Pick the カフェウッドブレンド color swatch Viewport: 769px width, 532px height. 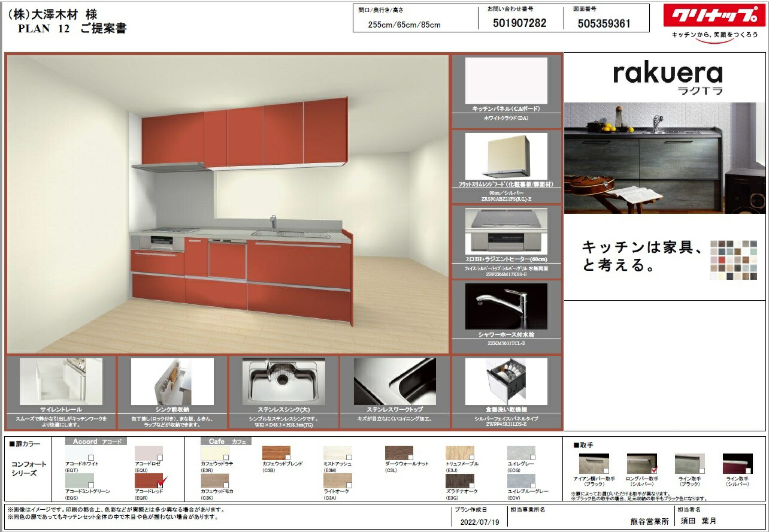pyautogui.click(x=276, y=453)
